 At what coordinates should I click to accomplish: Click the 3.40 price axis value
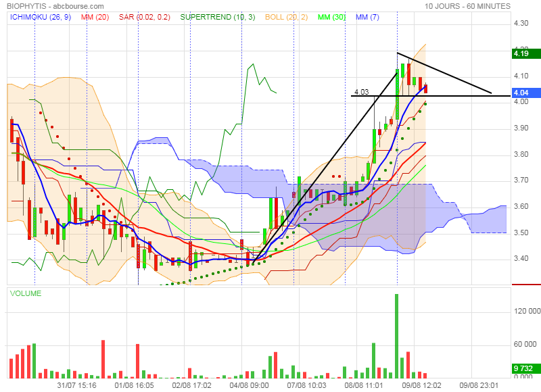click(521, 258)
